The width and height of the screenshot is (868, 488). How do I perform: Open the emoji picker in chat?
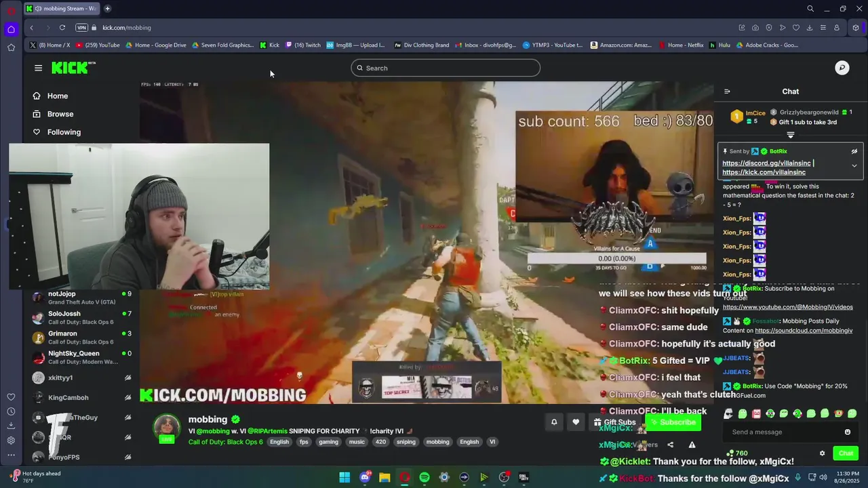point(848,432)
